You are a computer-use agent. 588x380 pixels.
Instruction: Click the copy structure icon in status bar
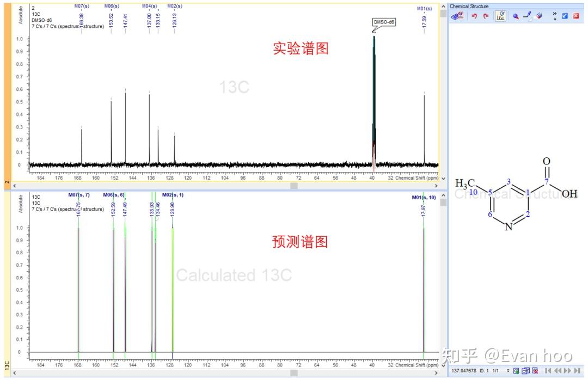point(525,370)
